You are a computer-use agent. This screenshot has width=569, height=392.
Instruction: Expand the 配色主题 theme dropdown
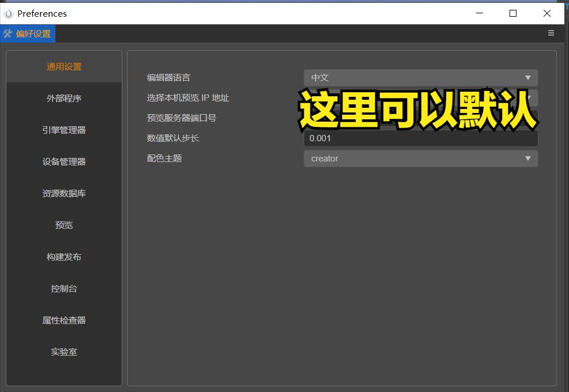[420, 158]
